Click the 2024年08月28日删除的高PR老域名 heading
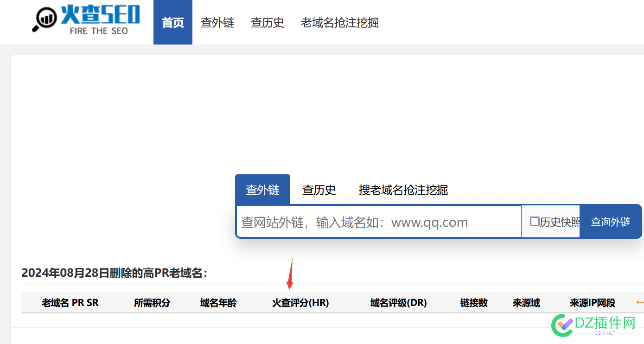The width and height of the screenshot is (644, 344). [x=114, y=273]
